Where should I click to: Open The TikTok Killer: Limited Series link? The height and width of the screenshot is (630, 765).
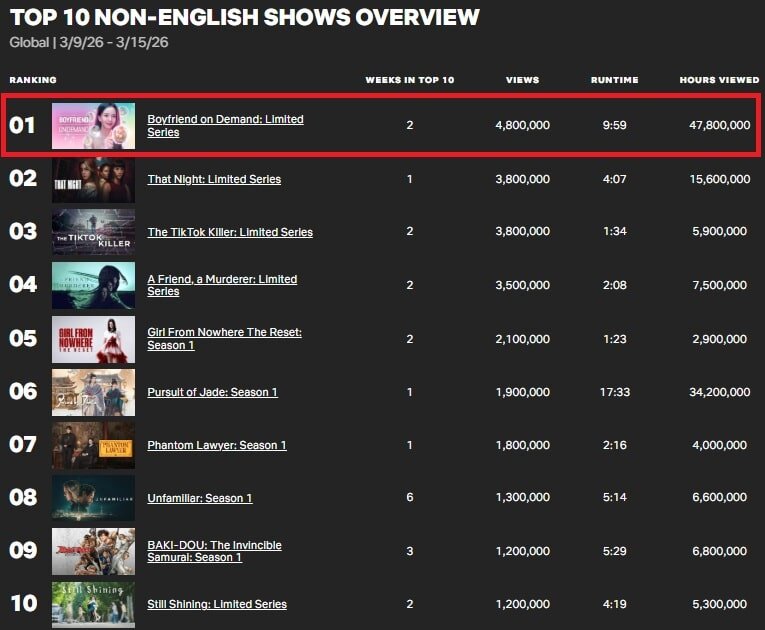(230, 232)
